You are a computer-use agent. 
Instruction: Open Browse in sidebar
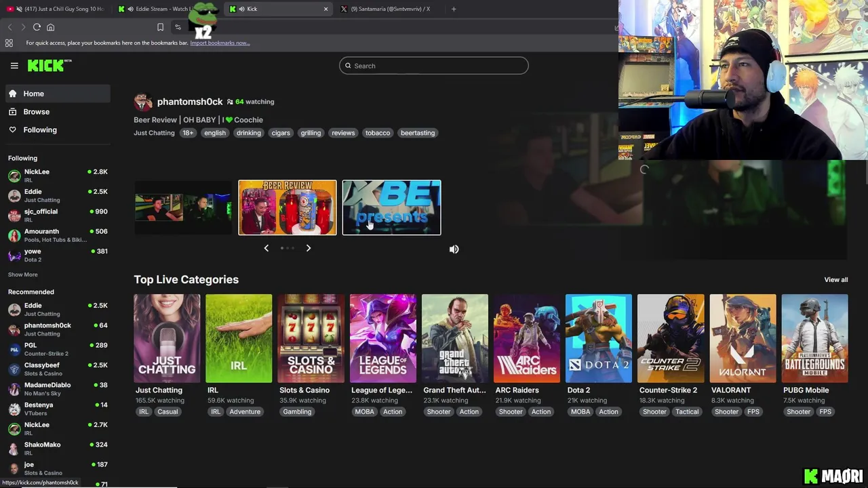coord(58,112)
